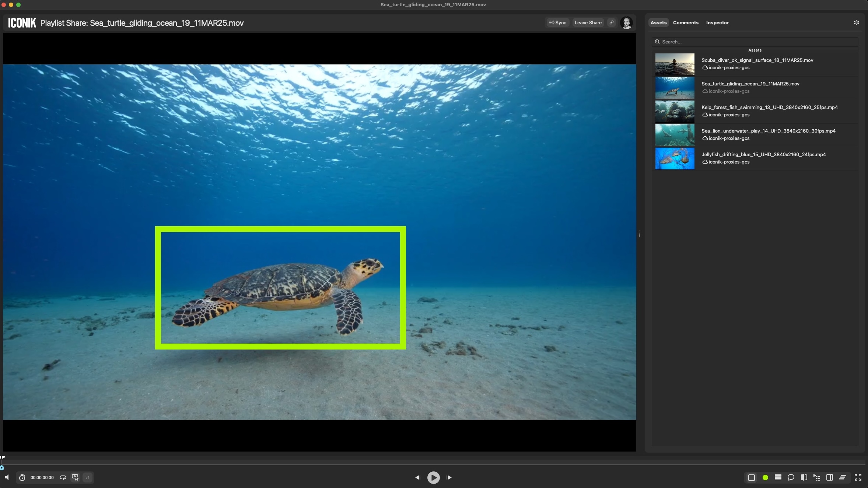The width and height of the screenshot is (868, 488).
Task: Switch to the Inspector tab
Action: coord(717,22)
